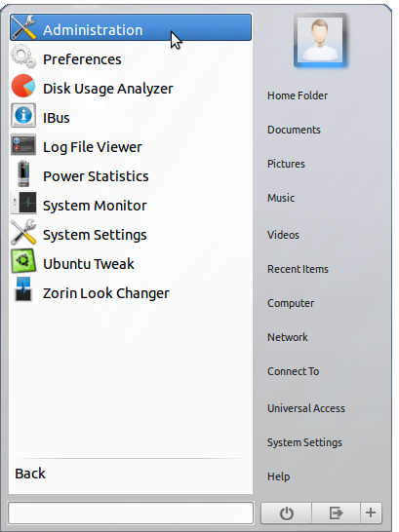
Task: Click the Ubuntu Tweak green icon
Action: (x=23, y=261)
